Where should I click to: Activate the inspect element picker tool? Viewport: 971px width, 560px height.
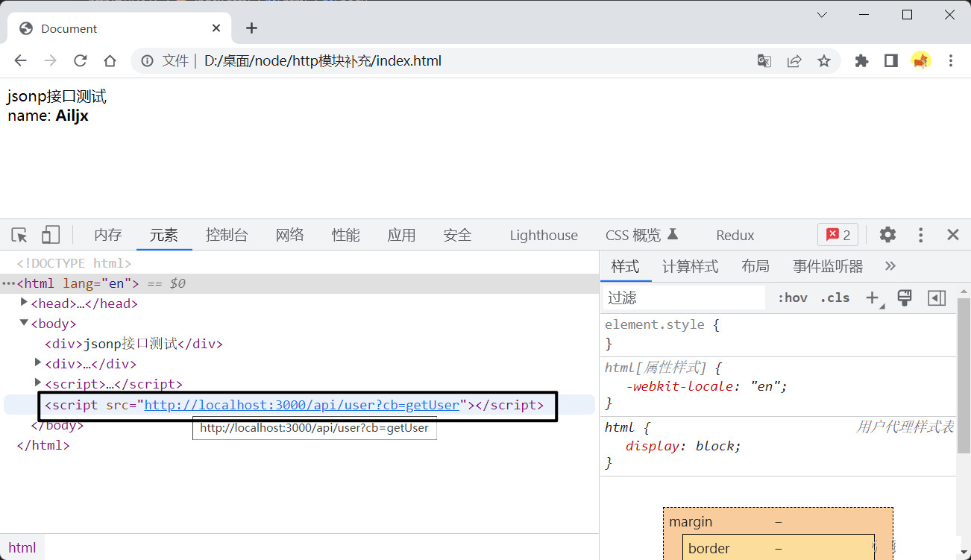click(x=19, y=235)
